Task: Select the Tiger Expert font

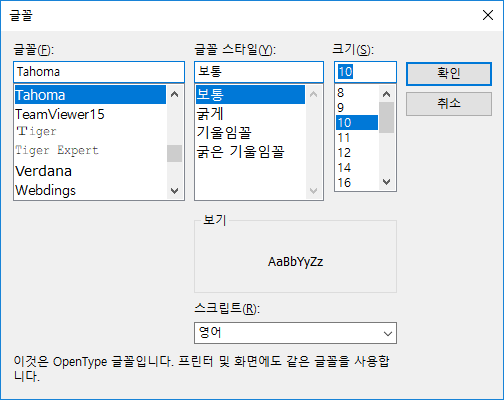Action: point(90,150)
